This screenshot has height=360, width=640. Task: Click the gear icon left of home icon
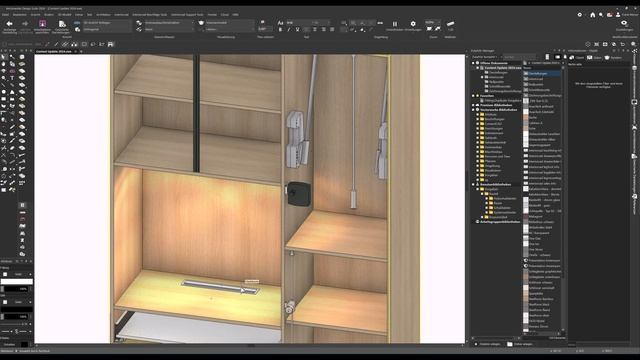(x=580, y=15)
